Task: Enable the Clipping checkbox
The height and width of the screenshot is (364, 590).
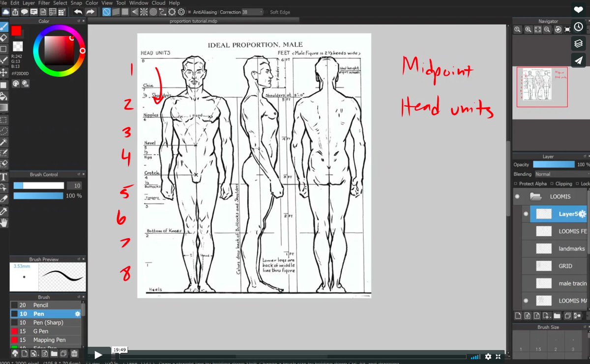Action: coord(552,184)
